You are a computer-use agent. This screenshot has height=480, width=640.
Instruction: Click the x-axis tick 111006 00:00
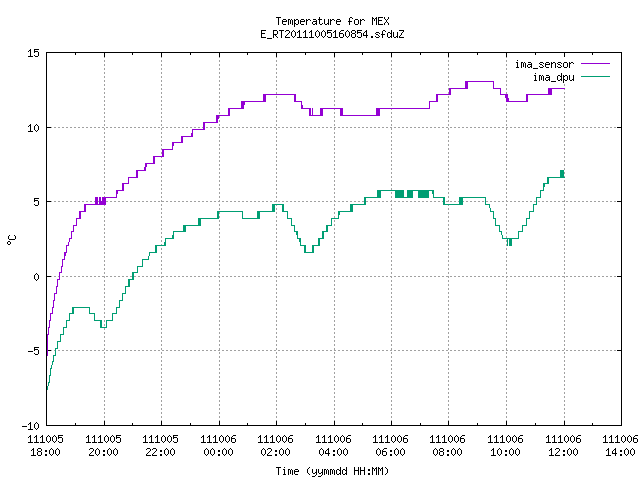click(x=218, y=446)
